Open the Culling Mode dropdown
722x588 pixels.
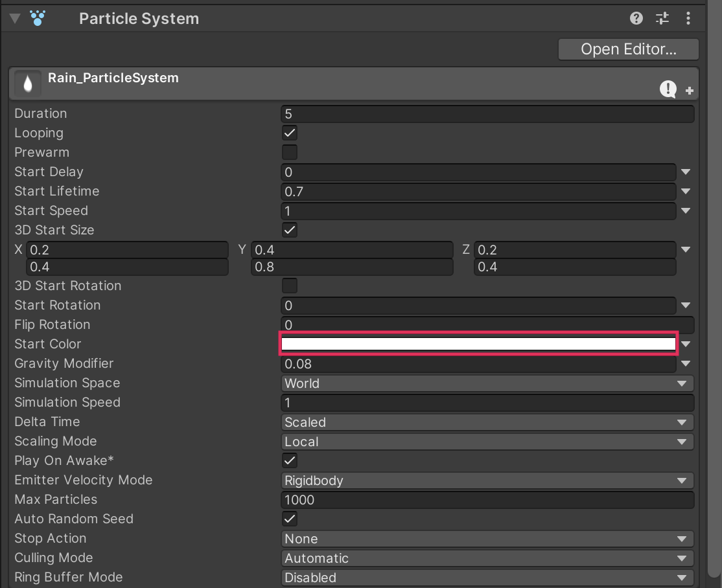pyautogui.click(x=487, y=558)
